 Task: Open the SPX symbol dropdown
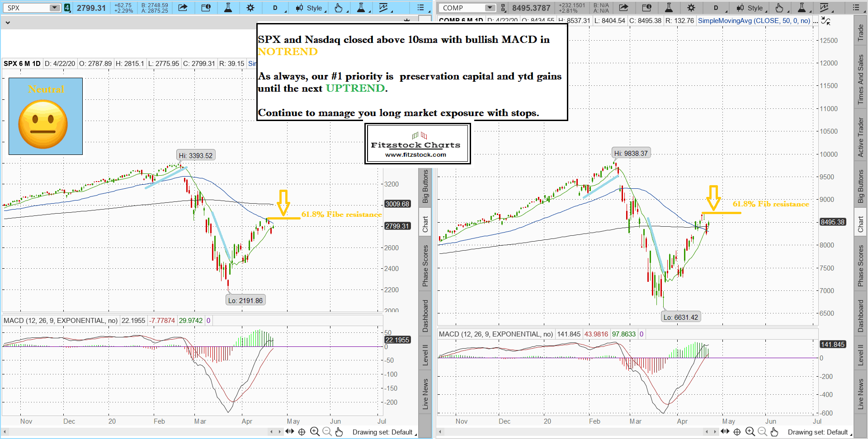54,8
